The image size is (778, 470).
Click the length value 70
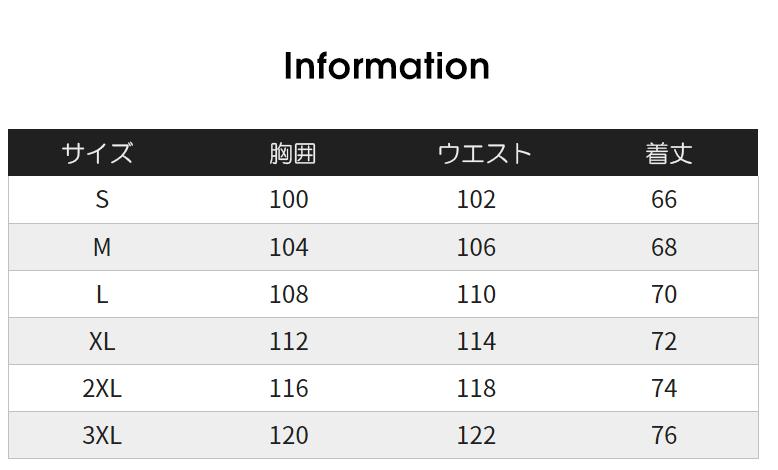pos(664,294)
